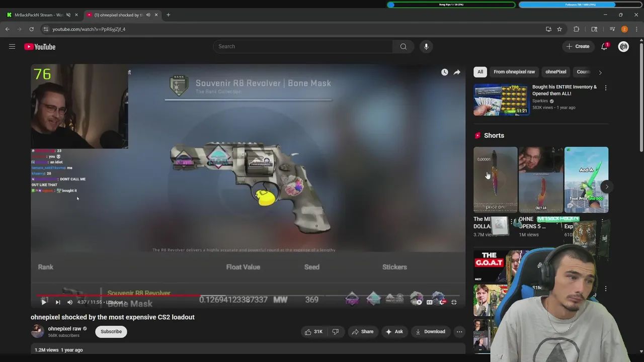Open browser three-dot menu

click(636, 29)
